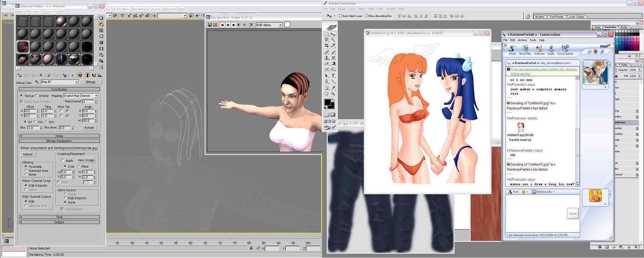Viewport: 644px width, 258px height.
Task: Click the View Image button
Action: tap(86, 160)
